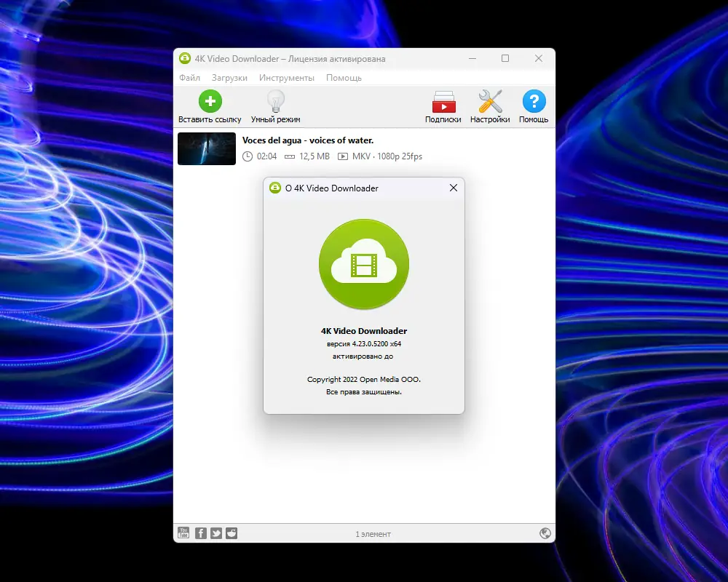Click the Все права защищены text
The height and width of the screenshot is (582, 728).
[x=363, y=391]
